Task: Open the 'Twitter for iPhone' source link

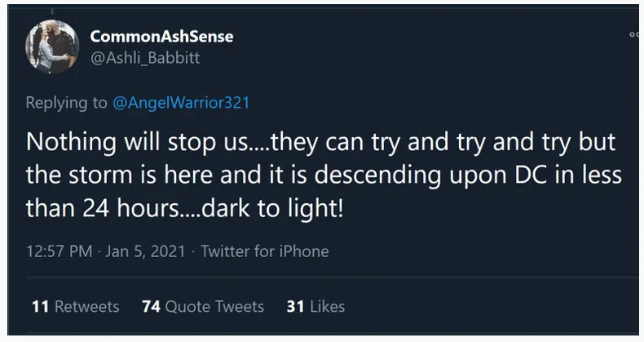Action: [x=264, y=251]
